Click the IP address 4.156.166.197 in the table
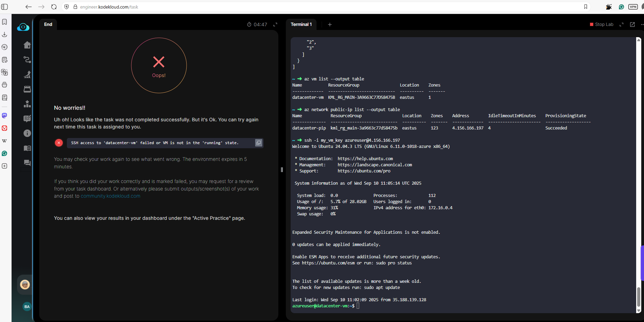This screenshot has height=322, width=644. (x=468, y=128)
